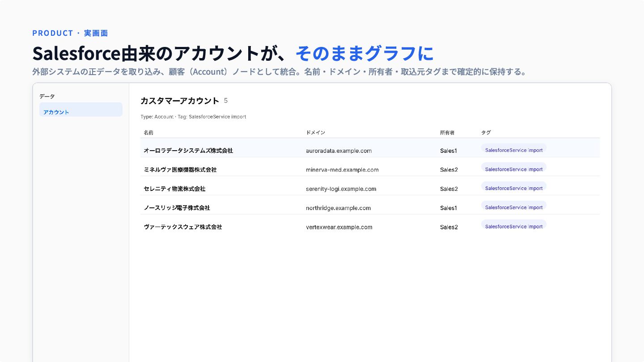The height and width of the screenshot is (362, 644).
Task: Click the カスタマーアカウント heading
Action: [x=180, y=101]
